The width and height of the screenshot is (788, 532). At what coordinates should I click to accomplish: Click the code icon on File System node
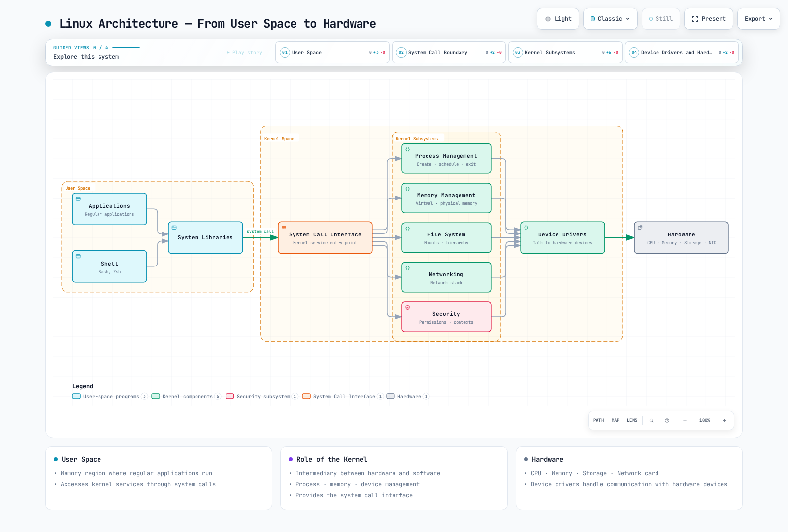click(x=408, y=229)
